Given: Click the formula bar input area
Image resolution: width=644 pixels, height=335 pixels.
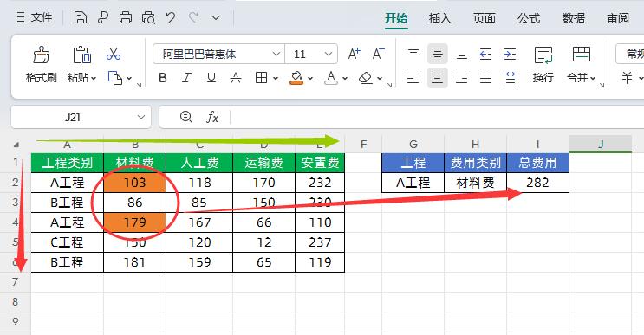Looking at the screenshot, I should (x=437, y=118).
